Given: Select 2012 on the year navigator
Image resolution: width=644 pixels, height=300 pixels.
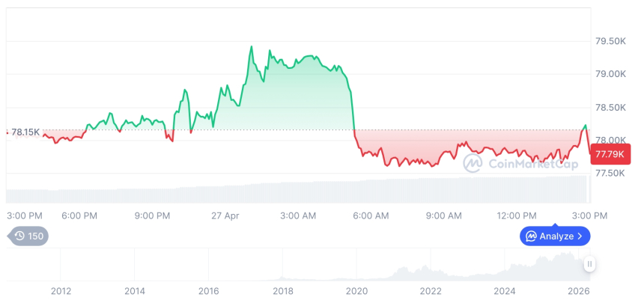Looking at the screenshot, I should pyautogui.click(x=61, y=291).
